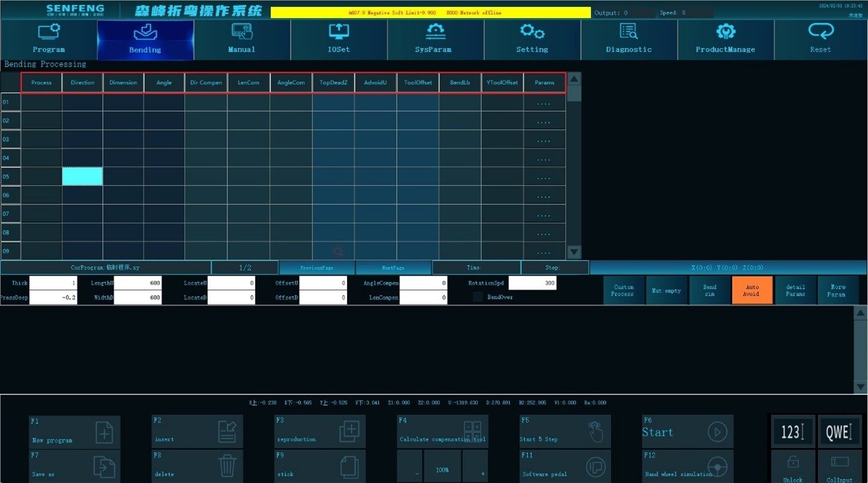The height and width of the screenshot is (483, 868).
Task: Toggle the Auto Avoid button
Action: pyautogui.click(x=752, y=291)
